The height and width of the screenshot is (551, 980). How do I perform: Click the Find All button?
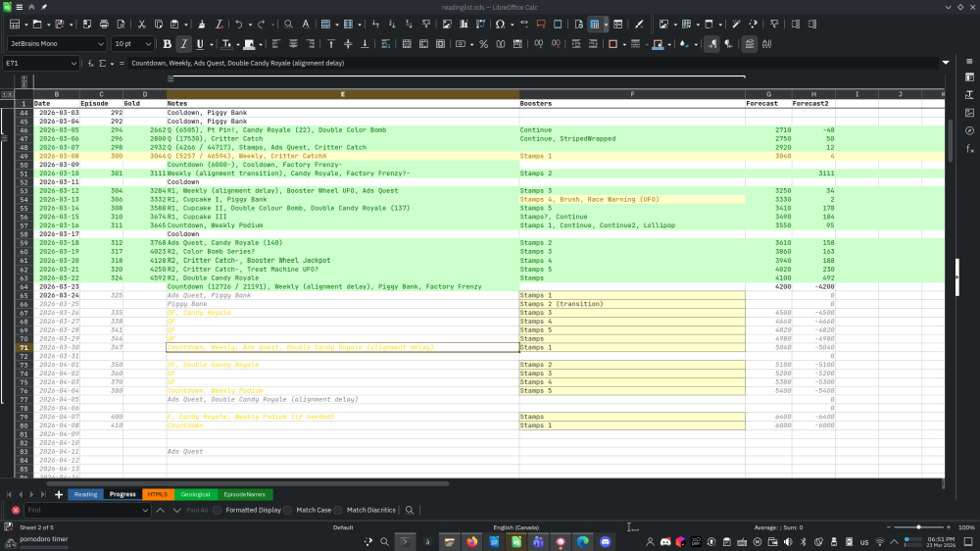197,511
